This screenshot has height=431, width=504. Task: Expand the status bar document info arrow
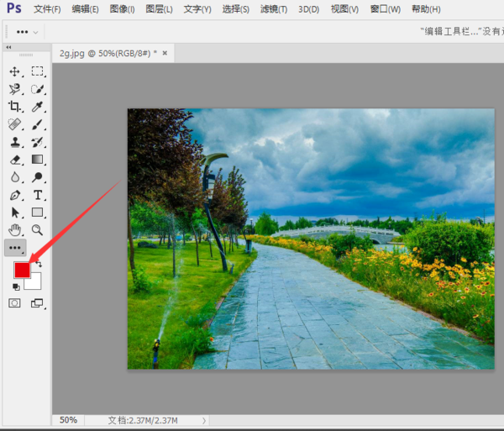pos(204,420)
